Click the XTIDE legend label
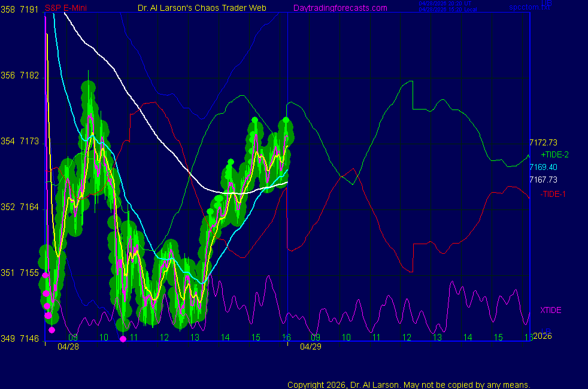588x389 pixels. pyautogui.click(x=550, y=310)
